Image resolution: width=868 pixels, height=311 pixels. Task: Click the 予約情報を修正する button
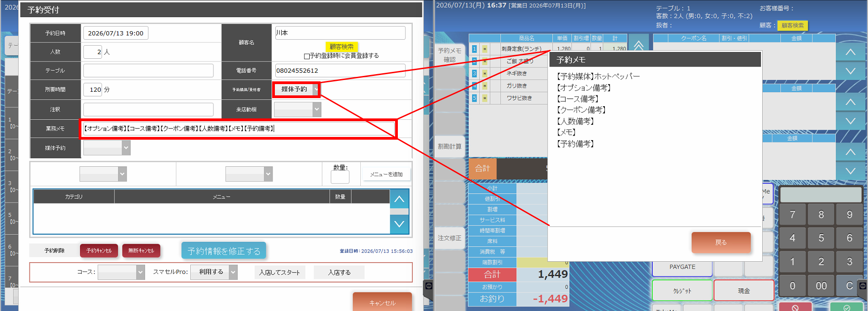(x=224, y=251)
